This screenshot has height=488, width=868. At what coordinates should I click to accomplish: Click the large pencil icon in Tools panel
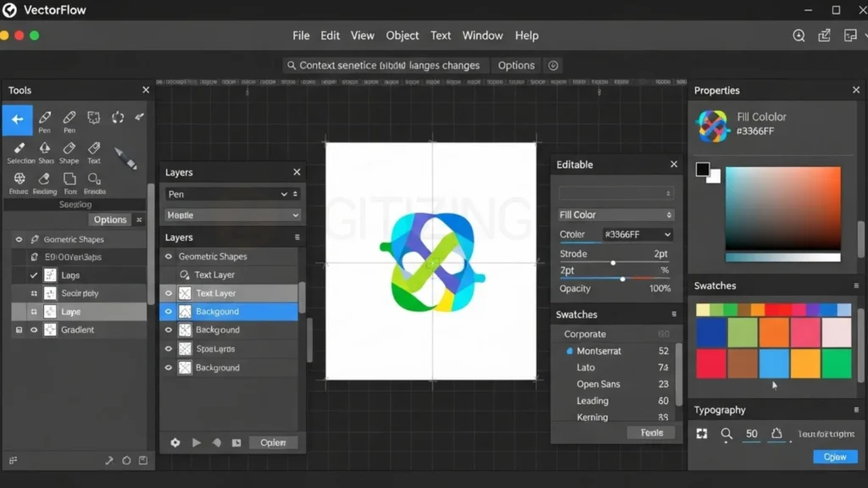click(x=125, y=158)
